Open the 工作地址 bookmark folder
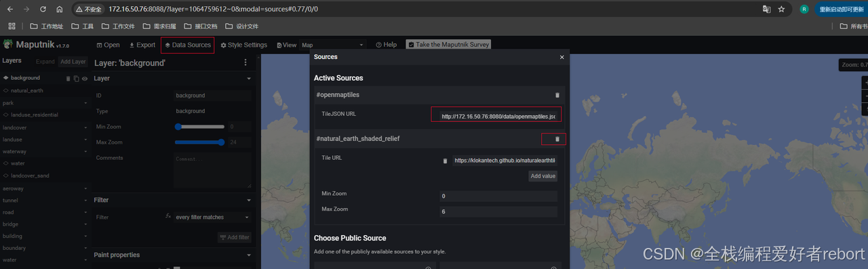The image size is (868, 269). (47, 26)
